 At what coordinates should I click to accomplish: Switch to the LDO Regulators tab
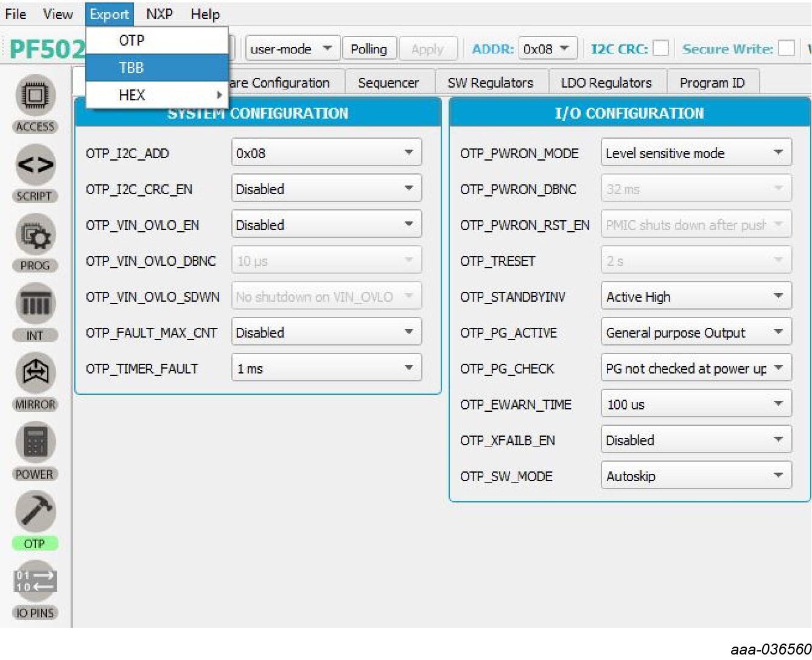coord(606,83)
